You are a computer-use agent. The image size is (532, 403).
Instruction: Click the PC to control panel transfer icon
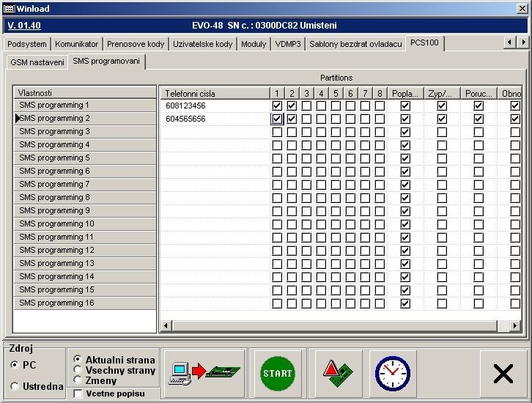[204, 372]
